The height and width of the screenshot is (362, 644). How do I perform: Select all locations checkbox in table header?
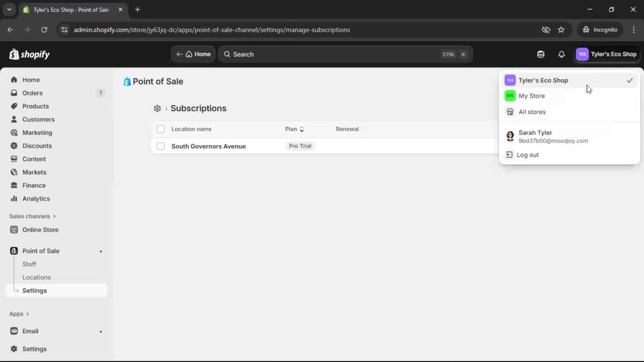pos(161,129)
